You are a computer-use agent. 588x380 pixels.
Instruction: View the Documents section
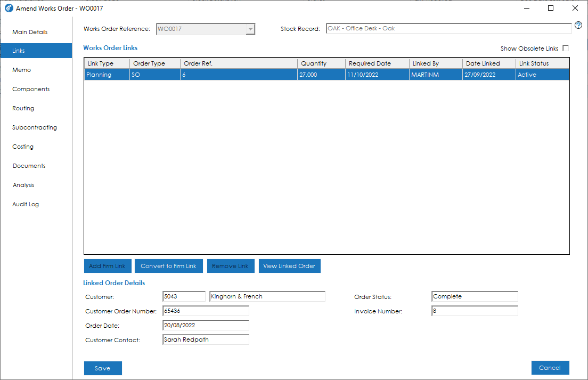[29, 166]
